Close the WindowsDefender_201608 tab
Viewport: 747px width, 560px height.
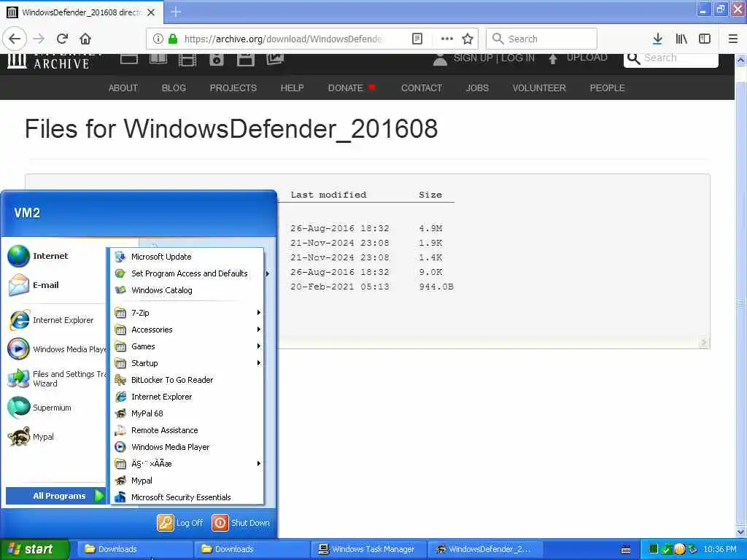pyautogui.click(x=151, y=12)
